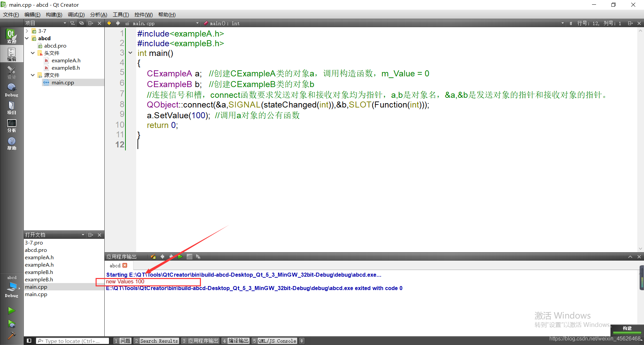The width and height of the screenshot is (644, 345).
Task: Click the reattach debugger icon in output toolbar
Action: coord(153,257)
